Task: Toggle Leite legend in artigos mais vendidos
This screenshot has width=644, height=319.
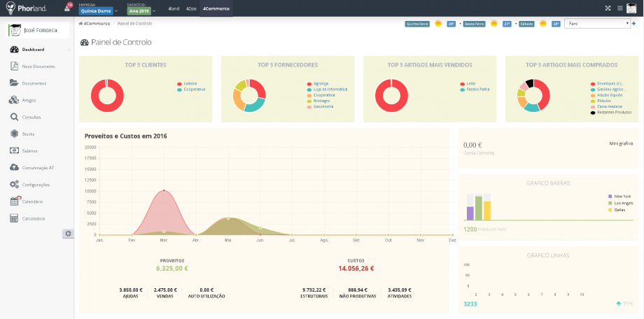Action: click(466, 84)
